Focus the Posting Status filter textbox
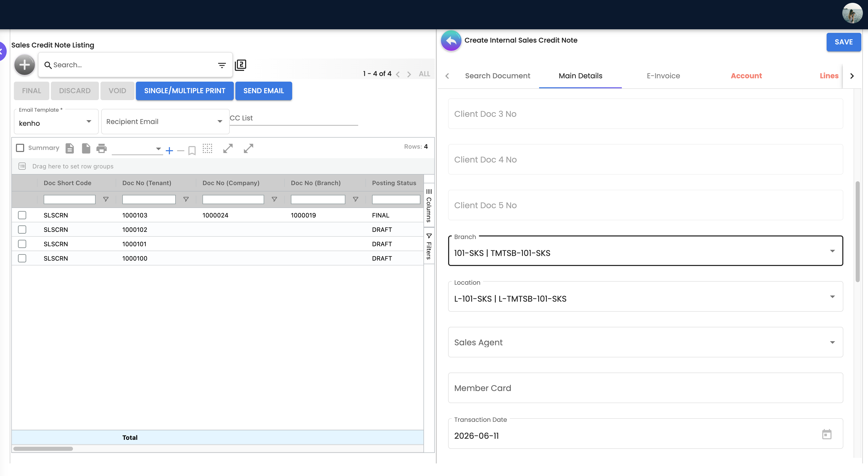The height and width of the screenshot is (476, 868). click(396, 199)
